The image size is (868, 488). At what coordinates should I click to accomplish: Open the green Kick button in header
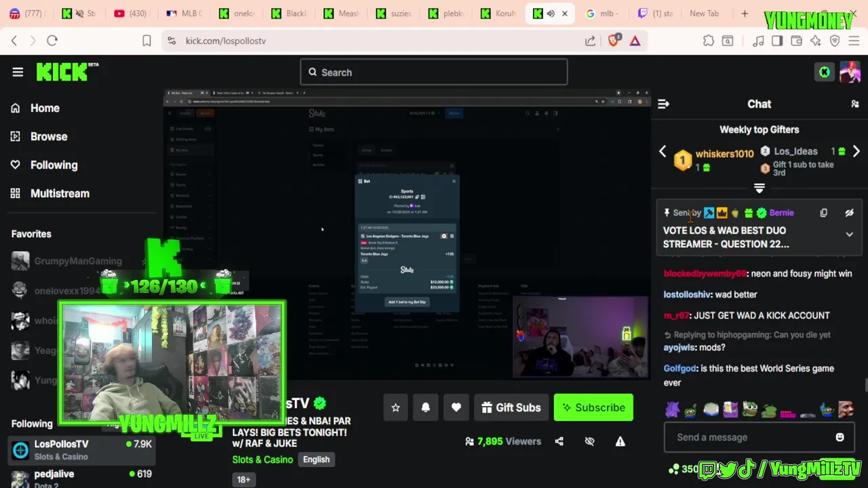click(824, 72)
